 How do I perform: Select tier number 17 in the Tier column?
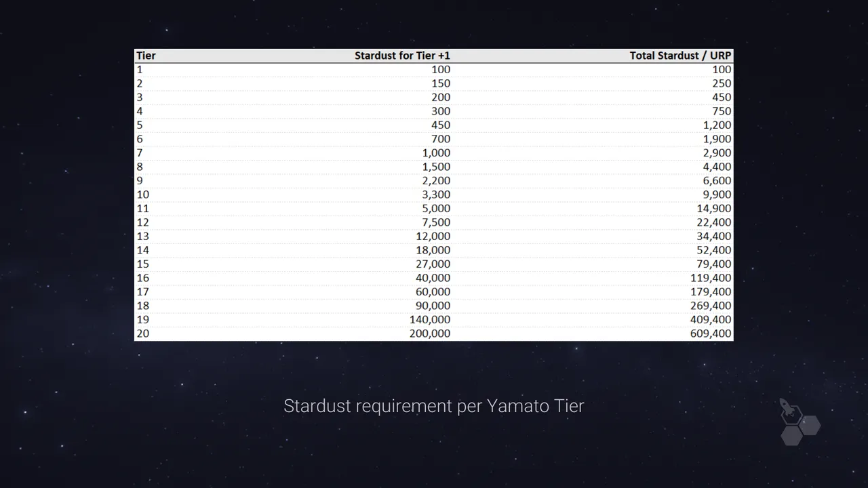point(142,291)
